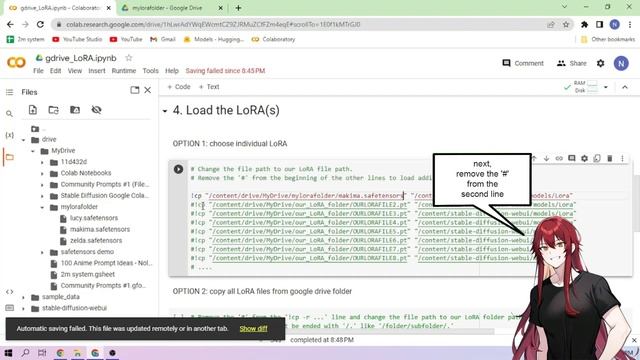Open Colab settings gear icon
The image size is (640, 360).
click(x=600, y=63)
